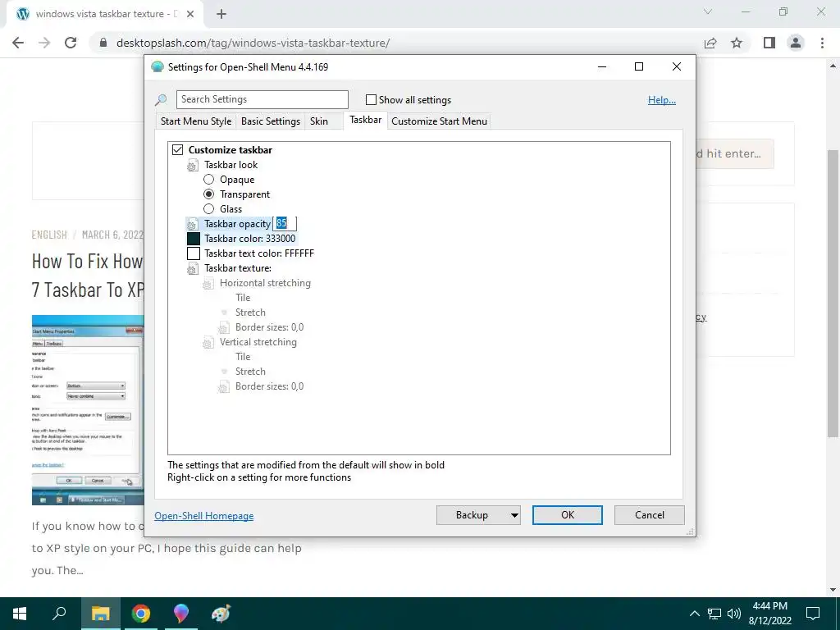Close the windows vista taskbar texture tab
The width and height of the screenshot is (840, 630).
click(190, 14)
